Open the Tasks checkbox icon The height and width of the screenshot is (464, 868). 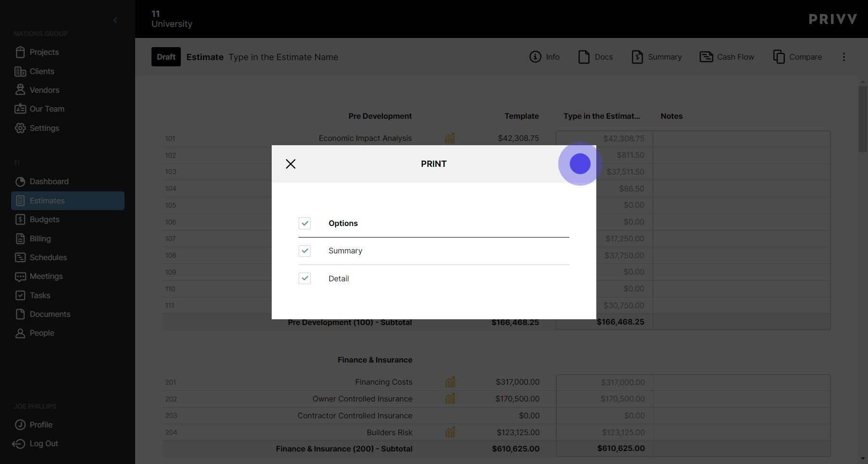[20, 295]
